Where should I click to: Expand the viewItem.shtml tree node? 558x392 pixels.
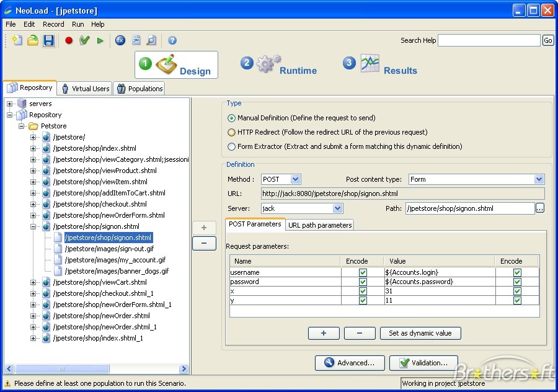[x=33, y=182]
